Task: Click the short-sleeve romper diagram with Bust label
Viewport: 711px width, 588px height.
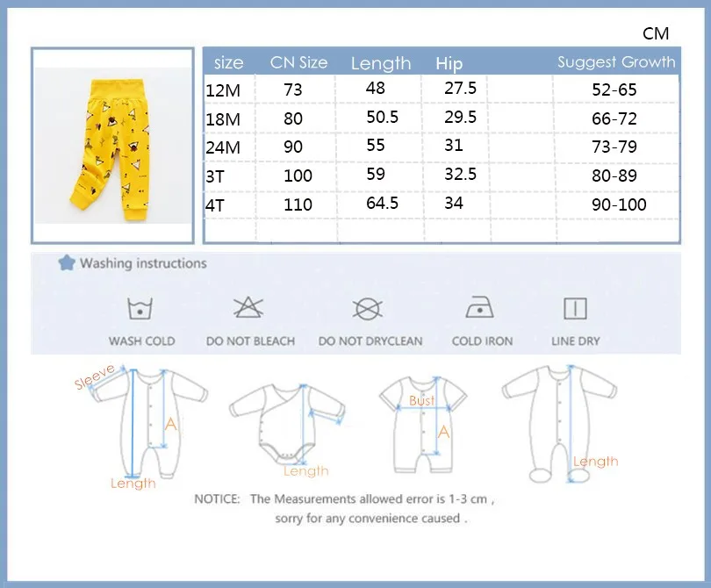Action: (x=423, y=425)
